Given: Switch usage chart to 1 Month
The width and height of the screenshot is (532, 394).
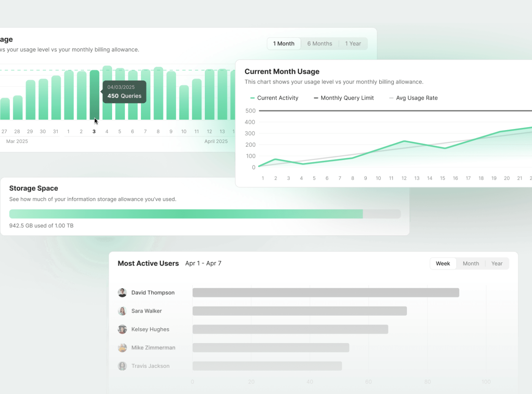Looking at the screenshot, I should coord(283,44).
